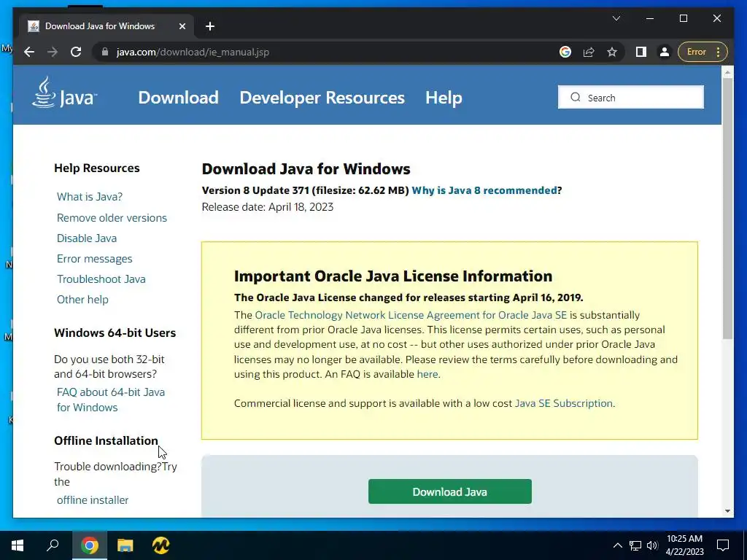
Task: Open Java SE Subscription link
Action: point(564,403)
